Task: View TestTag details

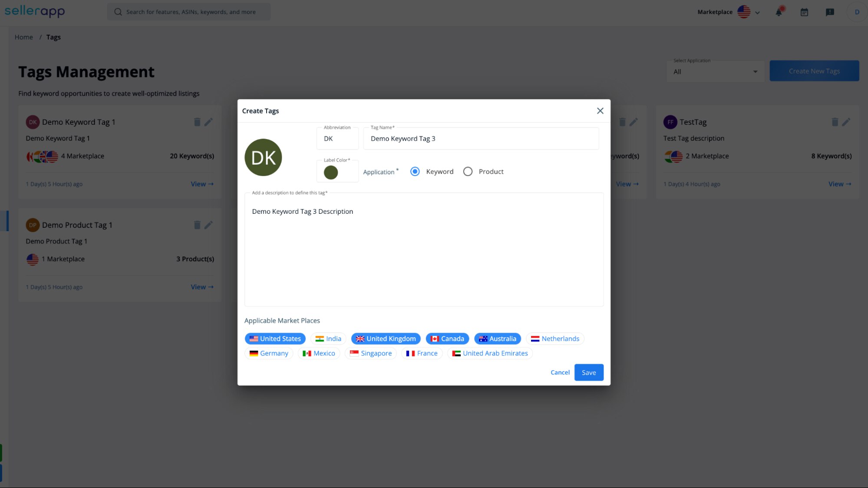Action: tap(840, 184)
